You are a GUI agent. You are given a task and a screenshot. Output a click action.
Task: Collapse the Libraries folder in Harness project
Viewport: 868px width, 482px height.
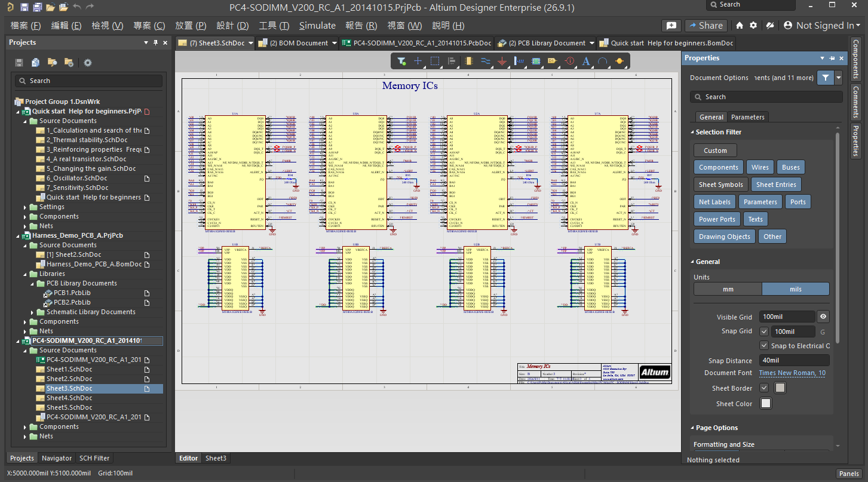click(x=25, y=274)
